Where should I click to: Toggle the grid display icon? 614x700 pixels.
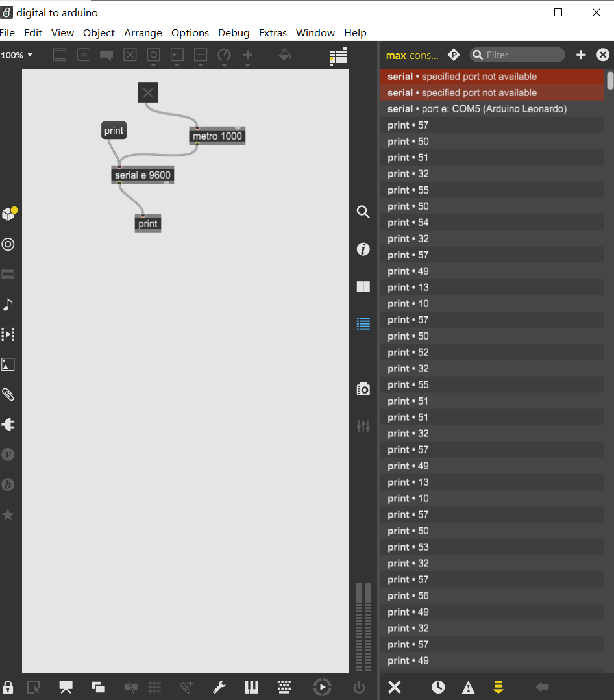tap(154, 687)
